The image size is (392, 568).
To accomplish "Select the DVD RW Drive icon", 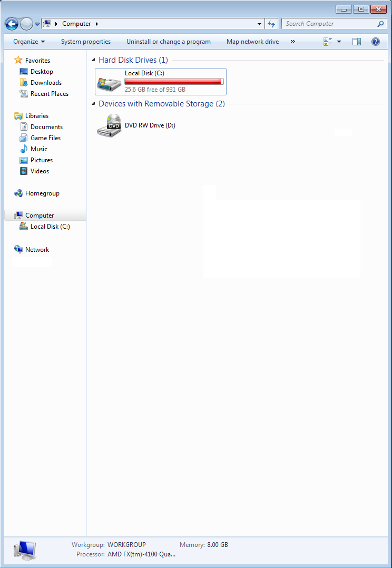I will [109, 125].
